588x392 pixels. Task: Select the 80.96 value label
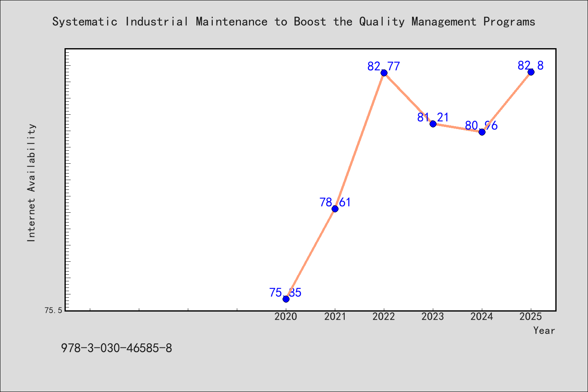(481, 125)
